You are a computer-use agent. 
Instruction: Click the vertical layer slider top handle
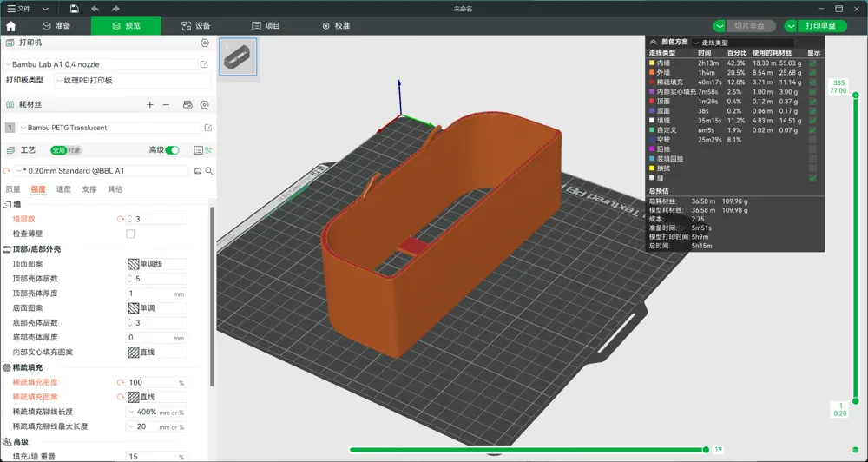click(x=856, y=96)
